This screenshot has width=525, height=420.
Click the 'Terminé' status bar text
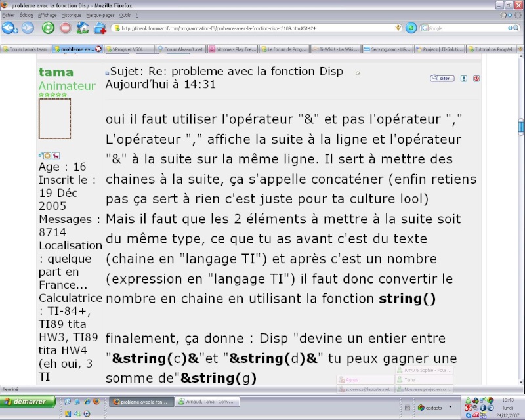10,389
